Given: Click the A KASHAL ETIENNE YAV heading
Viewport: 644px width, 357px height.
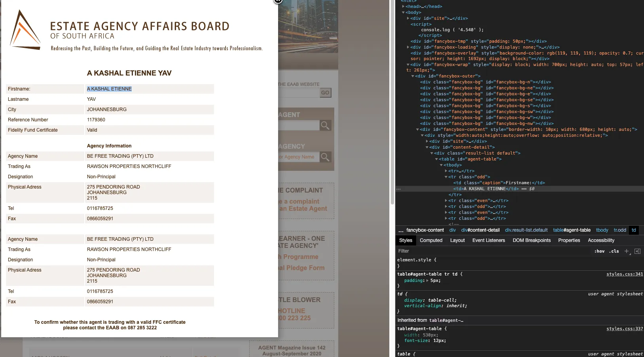Looking at the screenshot, I should 129,73.
